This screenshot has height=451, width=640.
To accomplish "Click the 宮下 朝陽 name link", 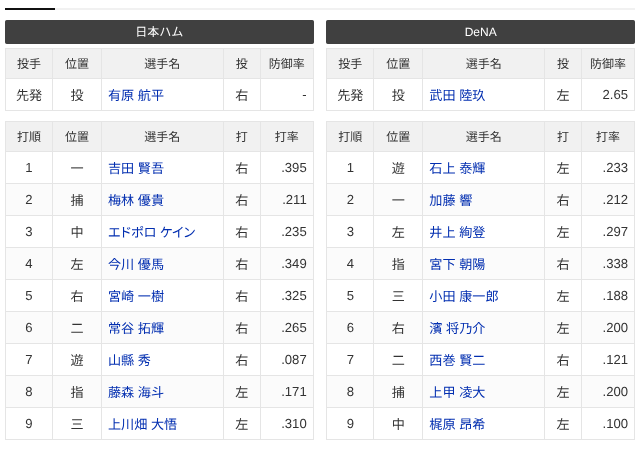I will (457, 264).
